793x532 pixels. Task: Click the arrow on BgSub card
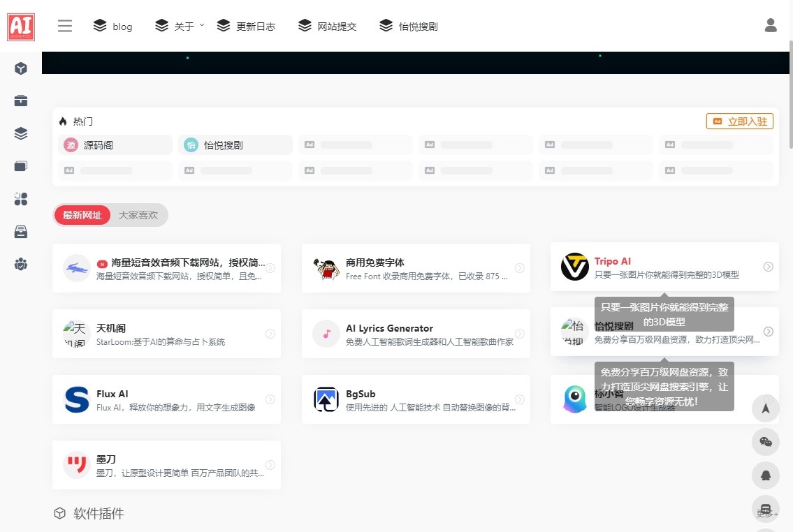click(x=519, y=399)
